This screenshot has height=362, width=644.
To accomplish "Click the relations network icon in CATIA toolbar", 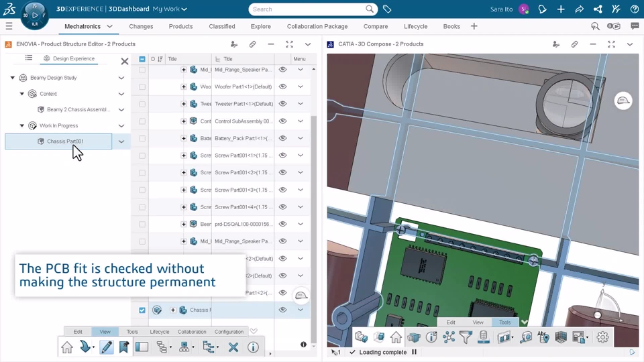I will click(449, 337).
